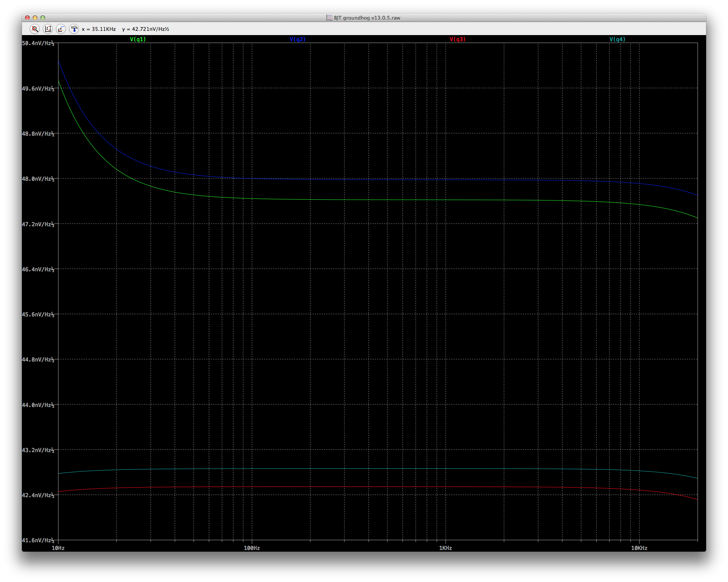Click the 49.6nV/Hz½ Y-axis label
Screen dimensions: 728x582
[38, 89]
